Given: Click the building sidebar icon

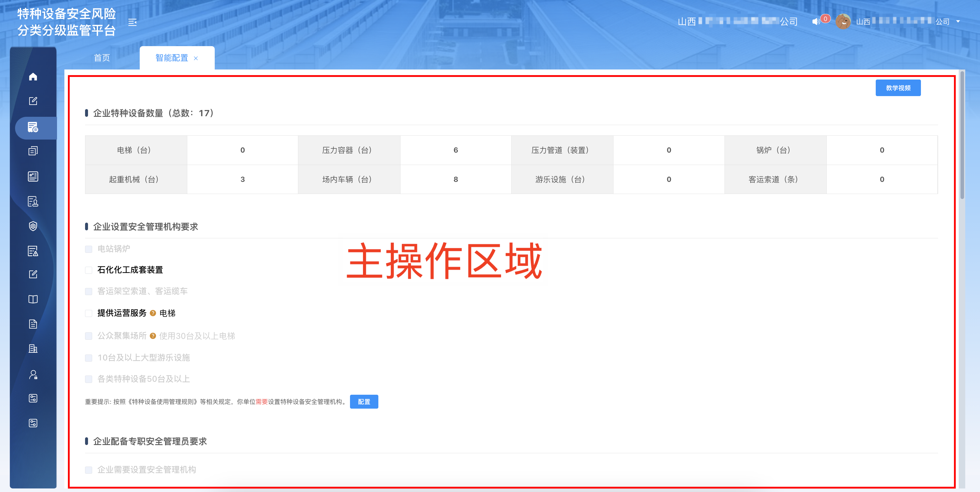Looking at the screenshot, I should click(x=33, y=349).
